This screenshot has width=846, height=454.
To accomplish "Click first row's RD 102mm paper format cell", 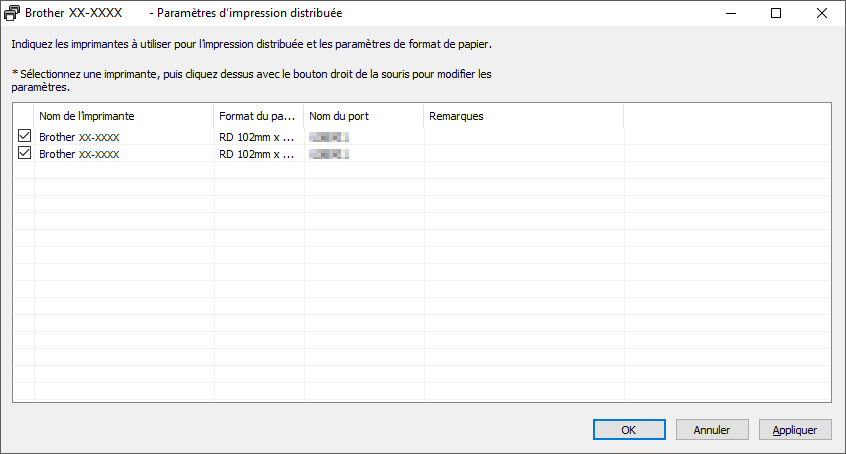I will tap(259, 137).
